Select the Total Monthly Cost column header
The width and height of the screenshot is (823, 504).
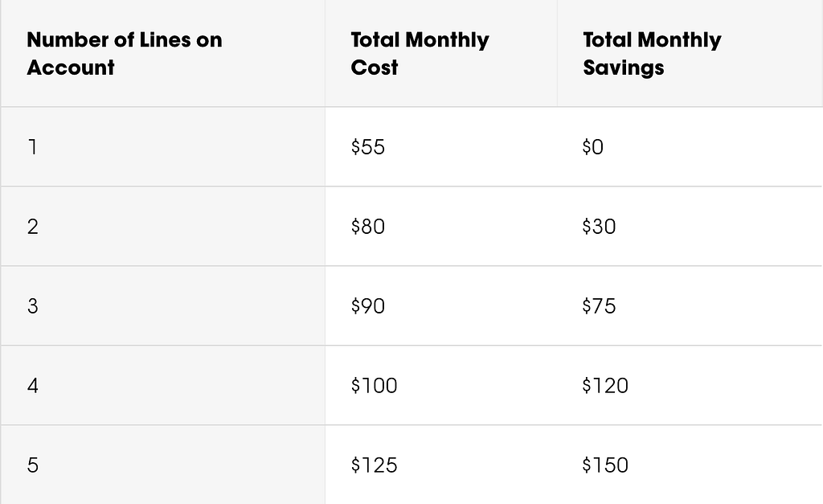[x=441, y=53]
